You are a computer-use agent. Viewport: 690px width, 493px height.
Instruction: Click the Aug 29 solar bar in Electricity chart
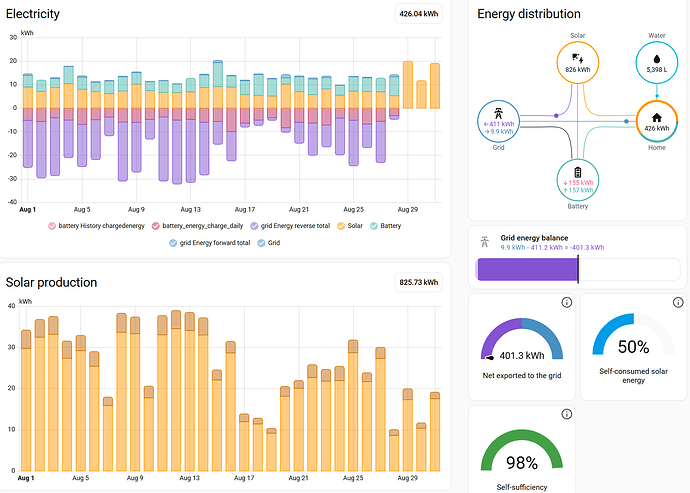[408, 85]
